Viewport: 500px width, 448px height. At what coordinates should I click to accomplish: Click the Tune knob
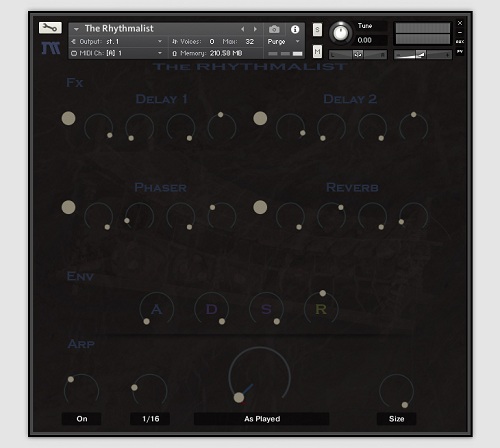[341, 33]
